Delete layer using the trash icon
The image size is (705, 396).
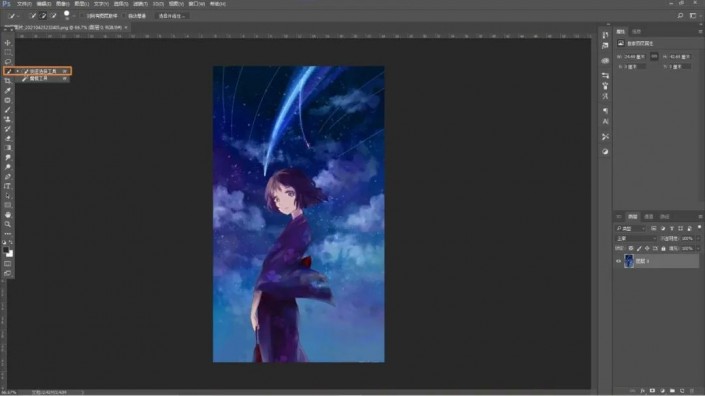click(x=692, y=391)
